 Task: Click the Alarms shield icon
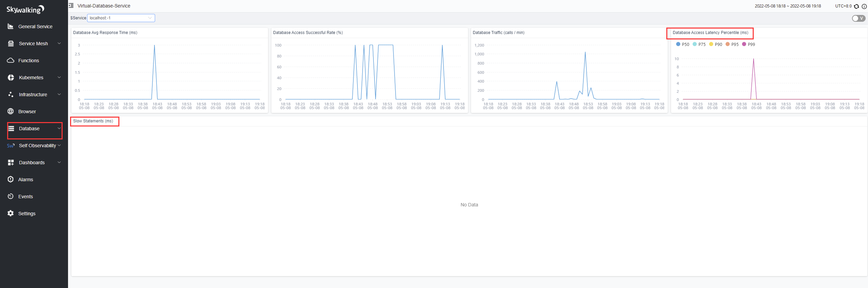coord(11,180)
